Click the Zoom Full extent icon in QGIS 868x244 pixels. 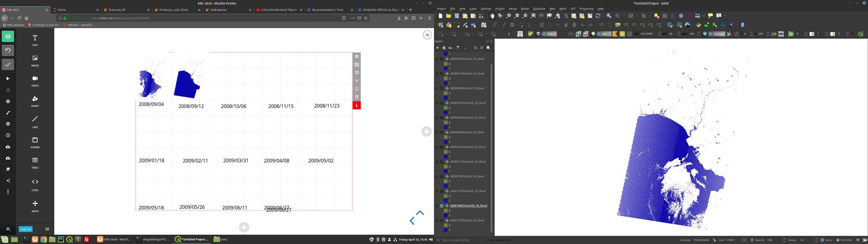coord(533,16)
